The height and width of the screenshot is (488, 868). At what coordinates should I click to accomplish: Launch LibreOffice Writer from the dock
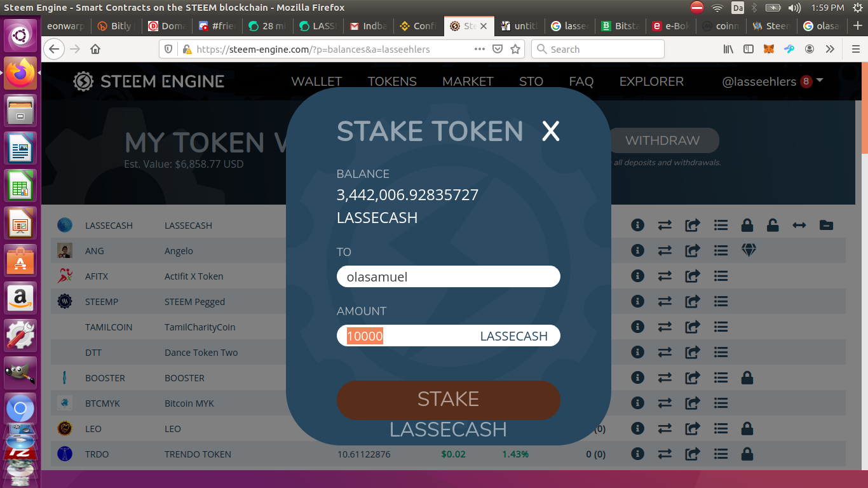click(x=20, y=148)
